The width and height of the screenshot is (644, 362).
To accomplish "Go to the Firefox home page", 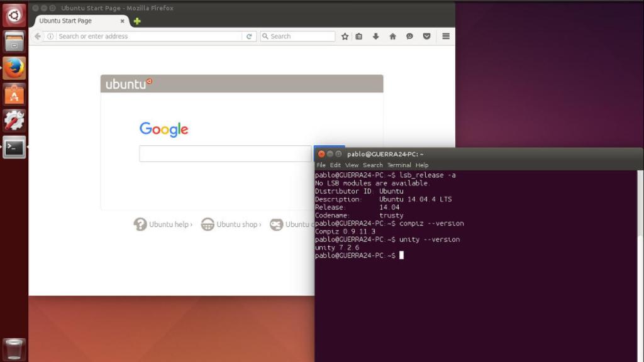I will click(x=392, y=36).
